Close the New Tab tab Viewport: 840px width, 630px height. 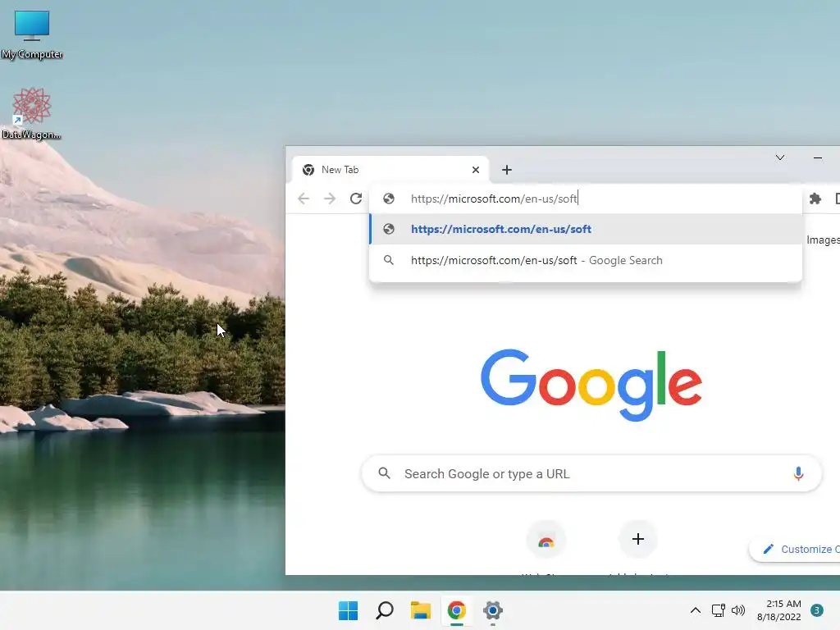476,170
